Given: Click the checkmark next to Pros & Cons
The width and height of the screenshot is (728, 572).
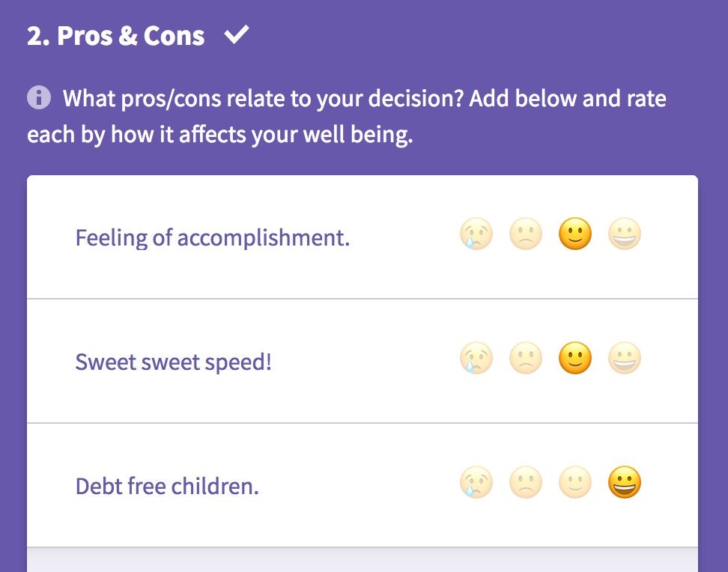Looking at the screenshot, I should [x=236, y=35].
